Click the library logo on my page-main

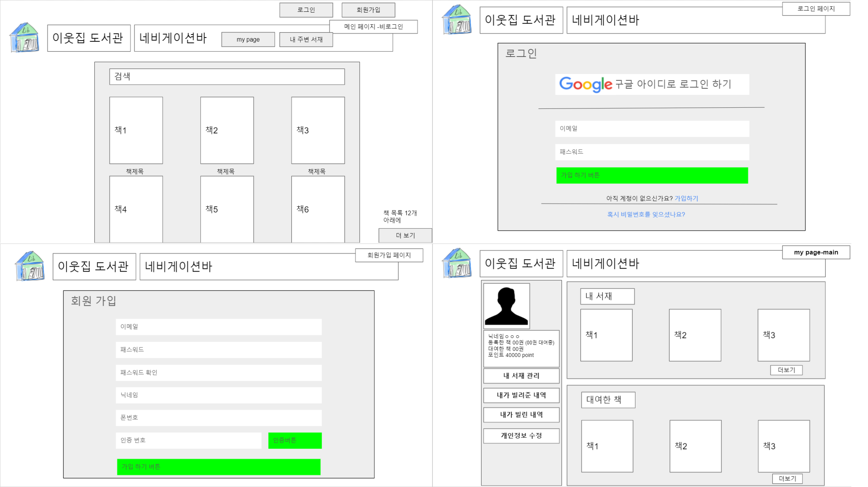pos(457,263)
